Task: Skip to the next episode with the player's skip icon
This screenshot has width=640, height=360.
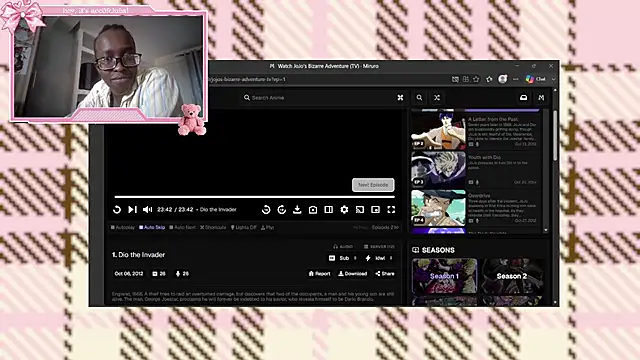Action: tap(132, 210)
